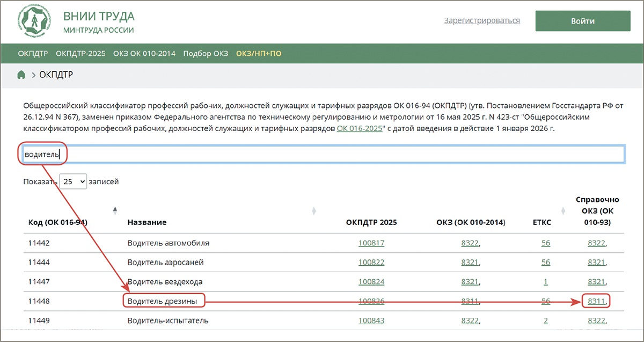Go to home via breadcrumb house icon
This screenshot has height=342, width=644.
(21, 75)
